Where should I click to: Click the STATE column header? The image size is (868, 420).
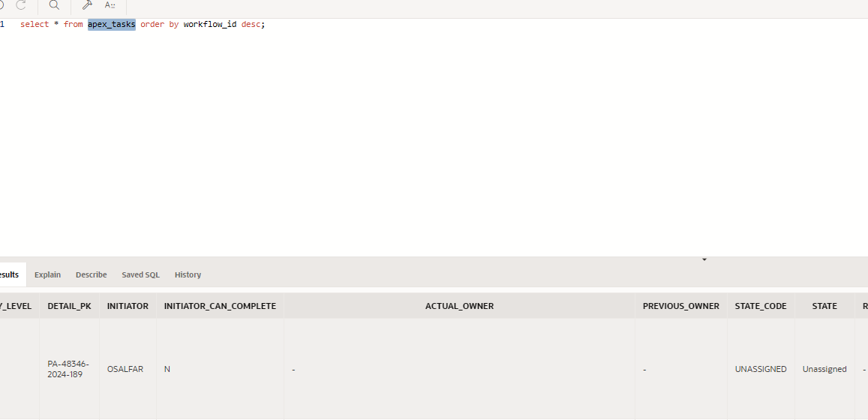click(824, 306)
